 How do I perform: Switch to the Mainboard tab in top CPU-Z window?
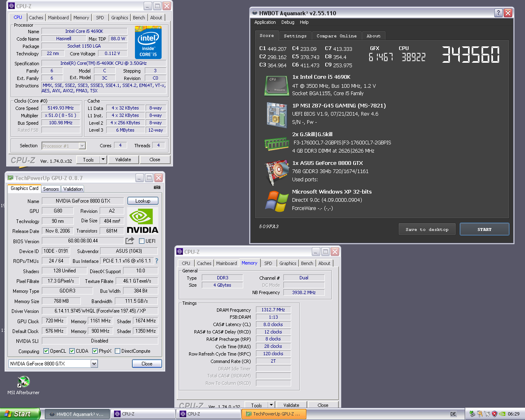[58, 18]
